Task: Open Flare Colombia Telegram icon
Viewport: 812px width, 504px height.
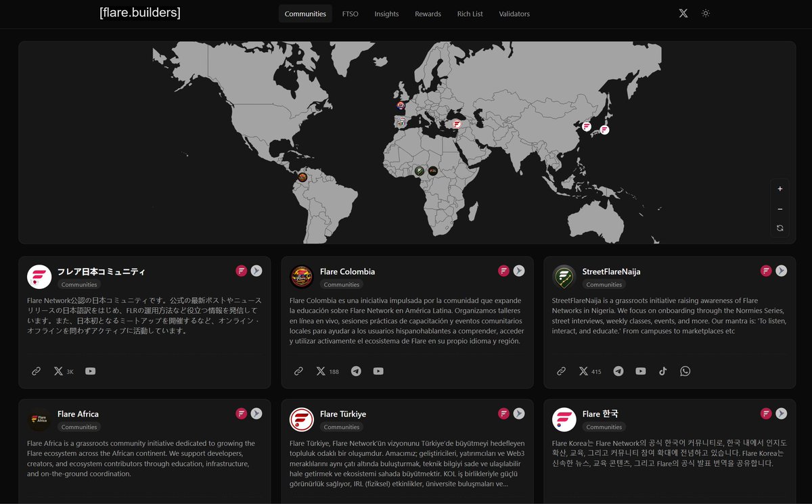Action: [356, 371]
